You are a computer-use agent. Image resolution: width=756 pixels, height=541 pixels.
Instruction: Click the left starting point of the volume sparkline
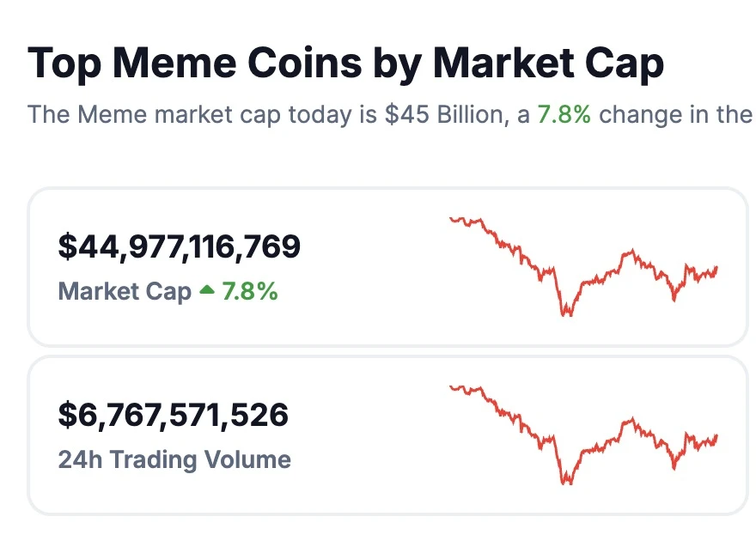pos(452,387)
